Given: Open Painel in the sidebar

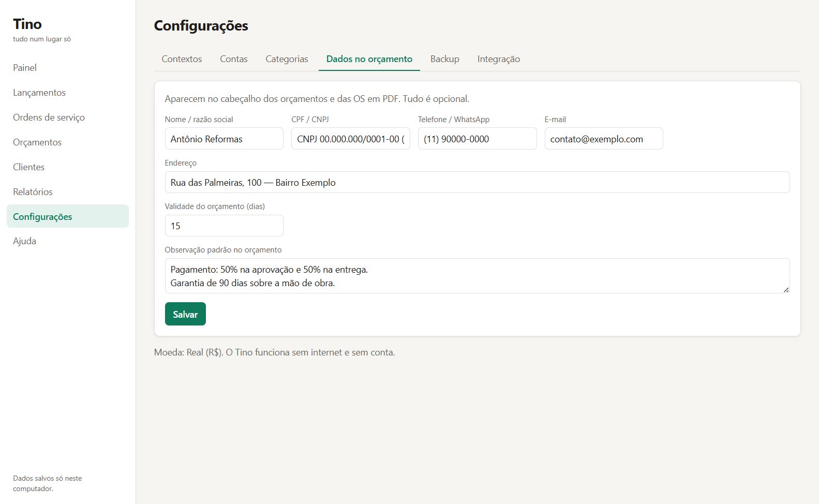Looking at the screenshot, I should pos(67,68).
